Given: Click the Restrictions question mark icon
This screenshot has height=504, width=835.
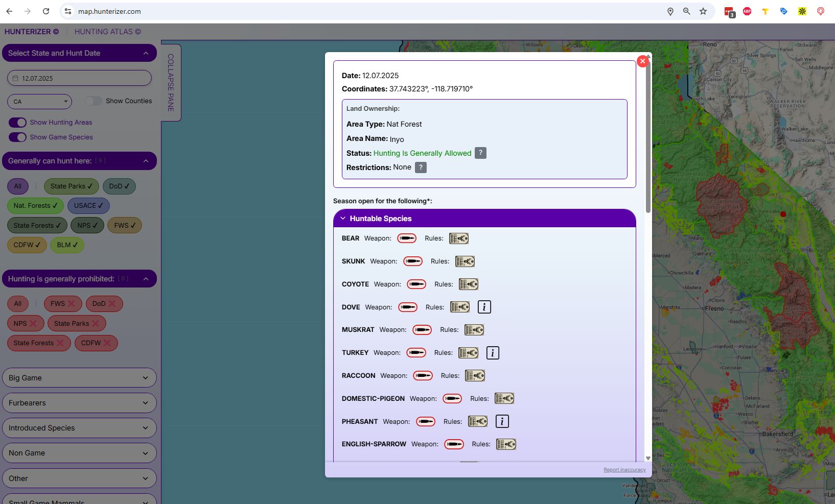Looking at the screenshot, I should pos(420,167).
